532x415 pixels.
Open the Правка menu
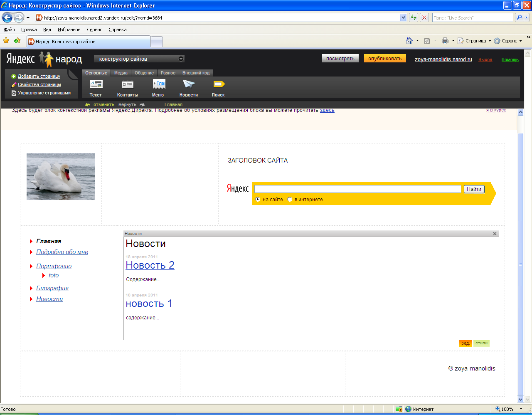pos(29,30)
